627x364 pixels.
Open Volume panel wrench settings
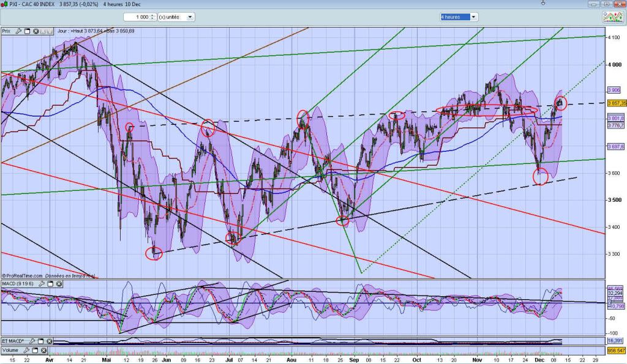[26, 350]
